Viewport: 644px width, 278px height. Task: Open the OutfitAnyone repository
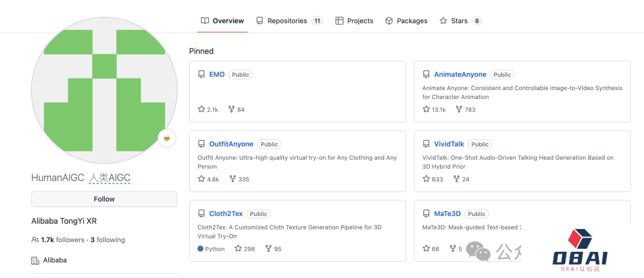(x=231, y=144)
